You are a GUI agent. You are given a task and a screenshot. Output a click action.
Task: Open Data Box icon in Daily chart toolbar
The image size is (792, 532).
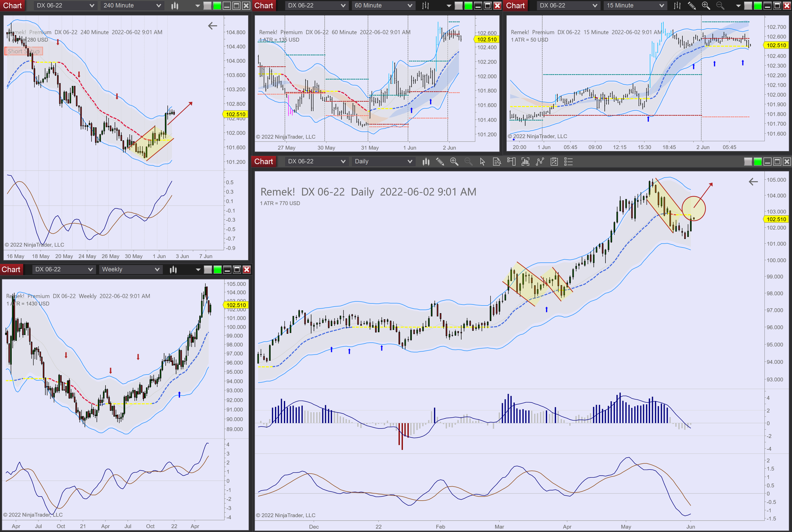tap(497, 161)
